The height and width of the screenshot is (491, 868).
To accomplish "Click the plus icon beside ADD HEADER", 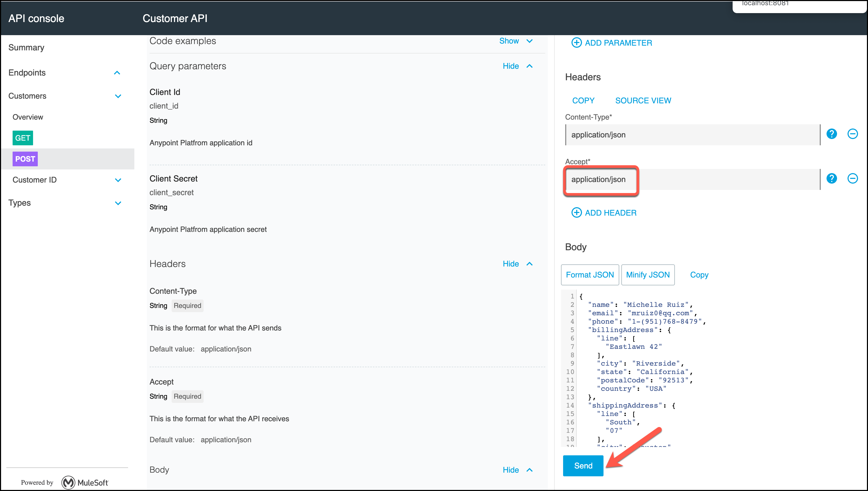I will pyautogui.click(x=576, y=213).
